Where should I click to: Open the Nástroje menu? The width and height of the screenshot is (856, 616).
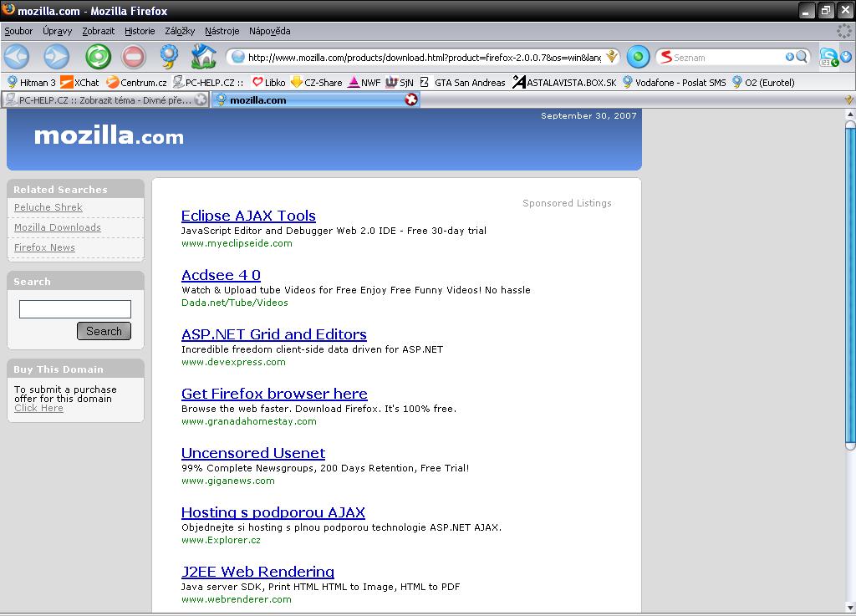(x=222, y=31)
